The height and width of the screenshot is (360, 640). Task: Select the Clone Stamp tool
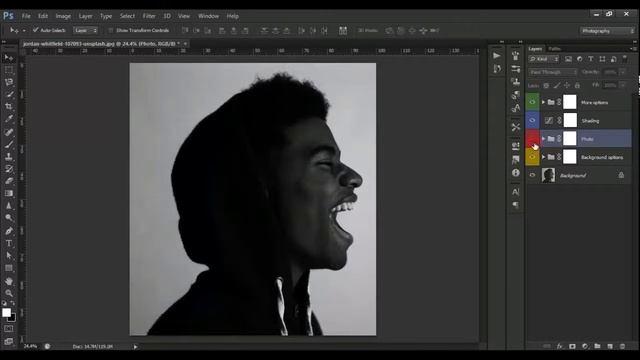[9, 156]
